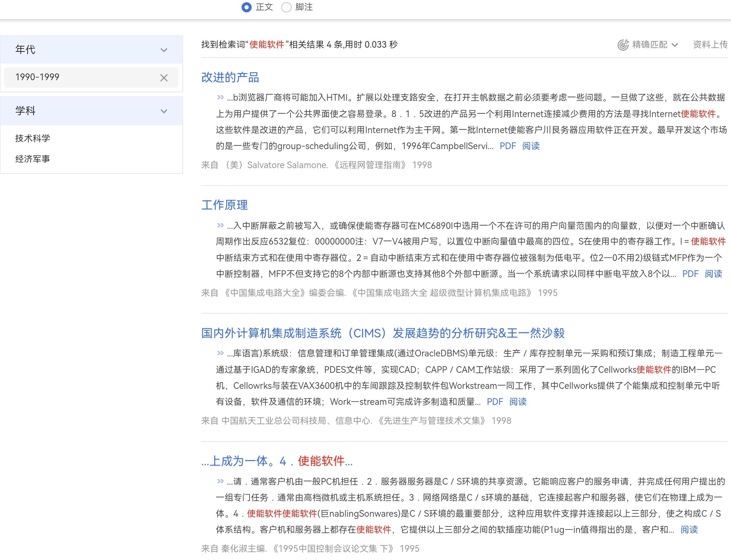Click 阅读 for 1995中国控制会议论文集 result

tap(689, 530)
